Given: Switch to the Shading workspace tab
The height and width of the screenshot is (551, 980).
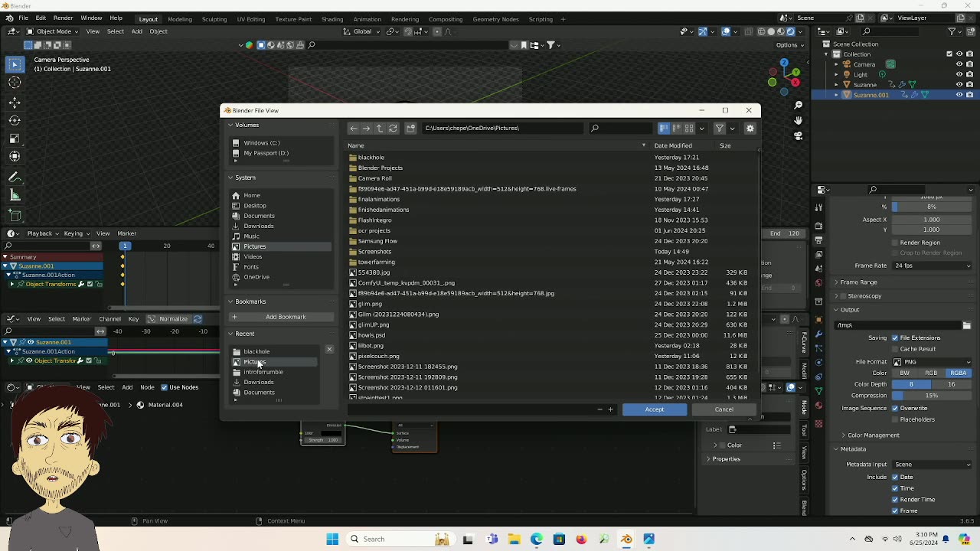Looking at the screenshot, I should (x=332, y=19).
